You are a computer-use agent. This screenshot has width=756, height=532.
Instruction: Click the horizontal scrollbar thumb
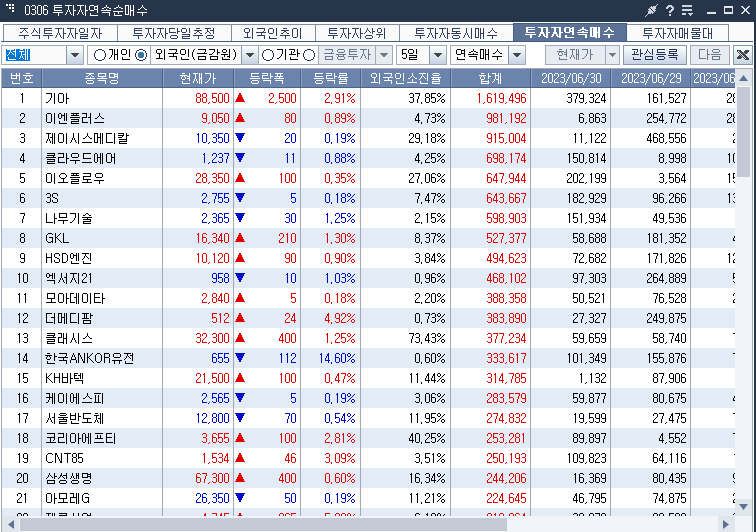coord(263,524)
